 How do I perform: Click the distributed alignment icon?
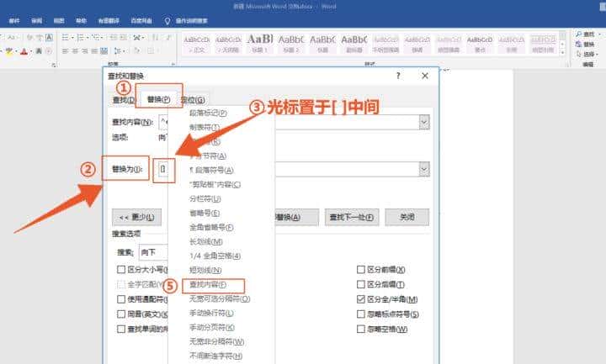(104, 51)
